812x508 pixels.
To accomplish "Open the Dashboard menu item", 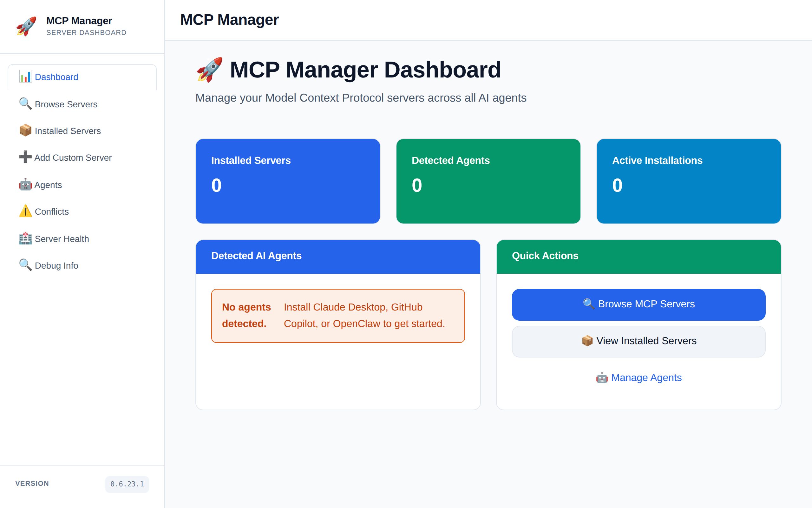I will (82, 77).
